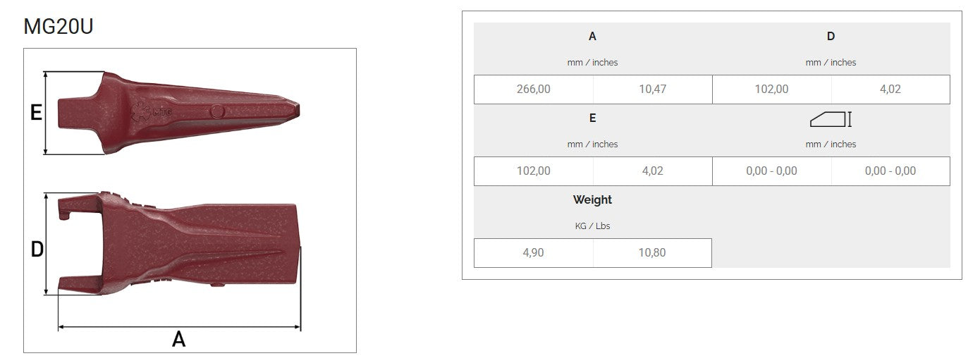Click the dimension letter D on drawing

pyautogui.click(x=37, y=249)
